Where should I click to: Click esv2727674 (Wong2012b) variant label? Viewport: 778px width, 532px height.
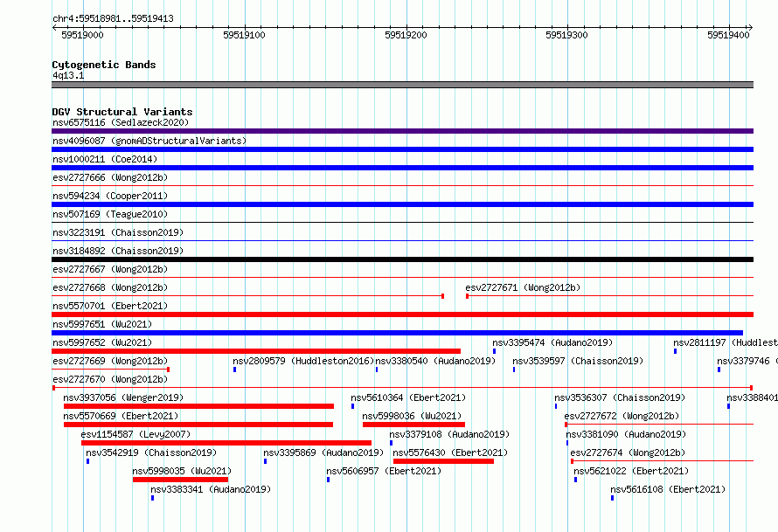click(x=628, y=453)
